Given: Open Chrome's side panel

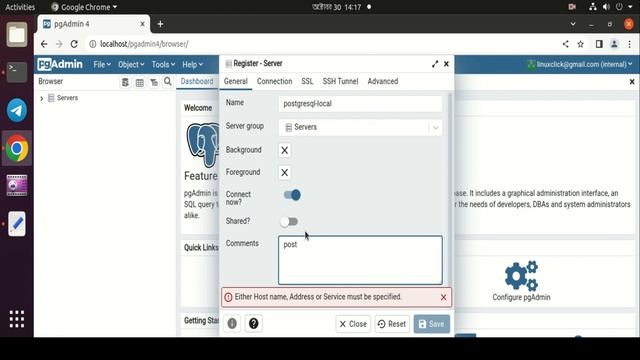Looking at the screenshot, I should 599,44.
